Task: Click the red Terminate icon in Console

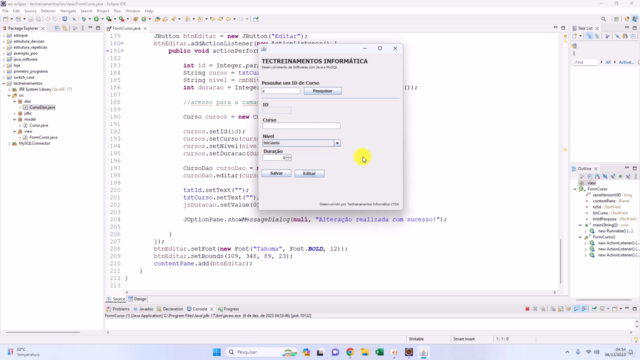Action: (x=527, y=309)
